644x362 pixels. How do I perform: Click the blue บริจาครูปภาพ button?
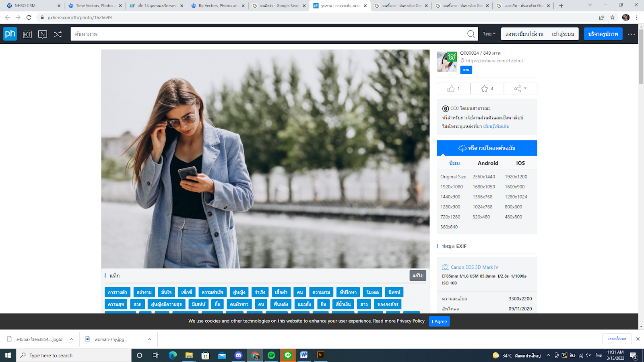coord(603,34)
